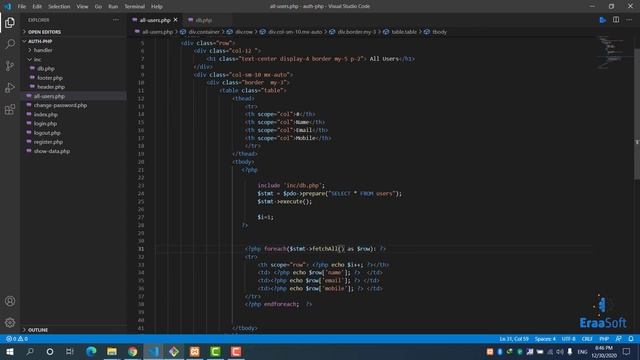This screenshot has height=360, width=640.
Task: Open Windows Start menu
Action: pos(10,351)
